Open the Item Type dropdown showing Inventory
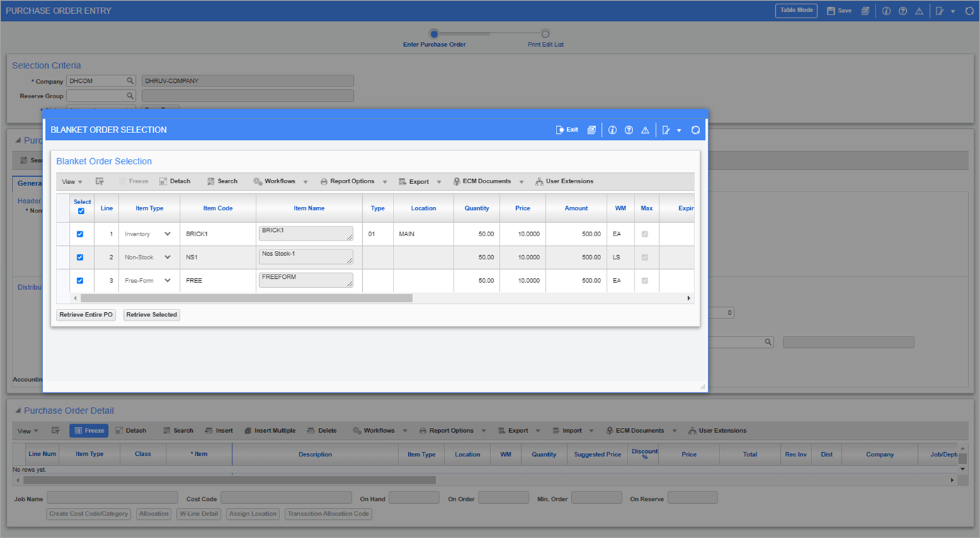 pos(169,234)
